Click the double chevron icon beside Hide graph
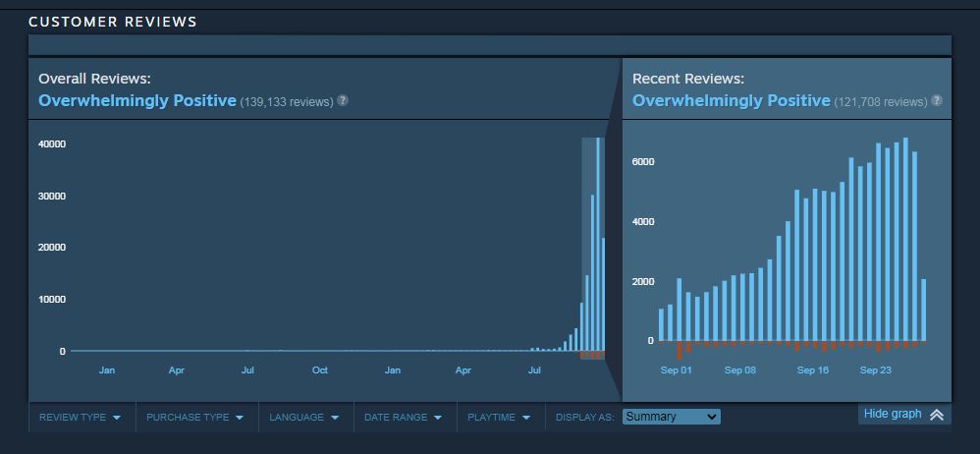This screenshot has width=980, height=454. [936, 414]
